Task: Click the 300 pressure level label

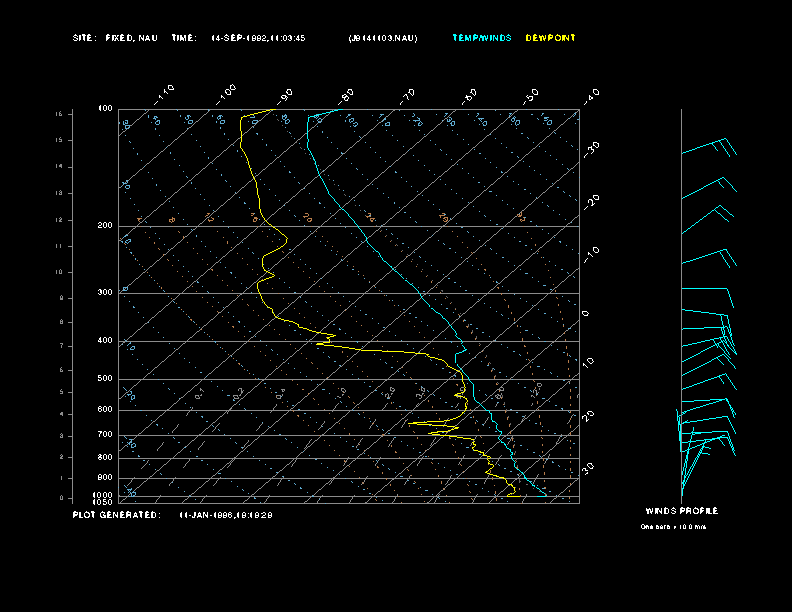Action: 105,293
